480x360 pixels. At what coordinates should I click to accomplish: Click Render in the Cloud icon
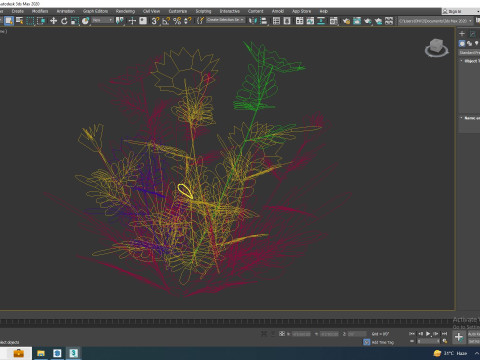[378, 21]
